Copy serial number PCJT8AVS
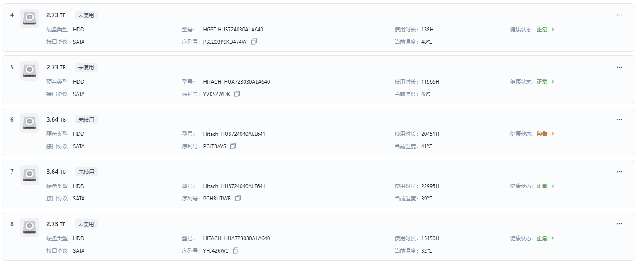644x273 pixels. point(233,146)
